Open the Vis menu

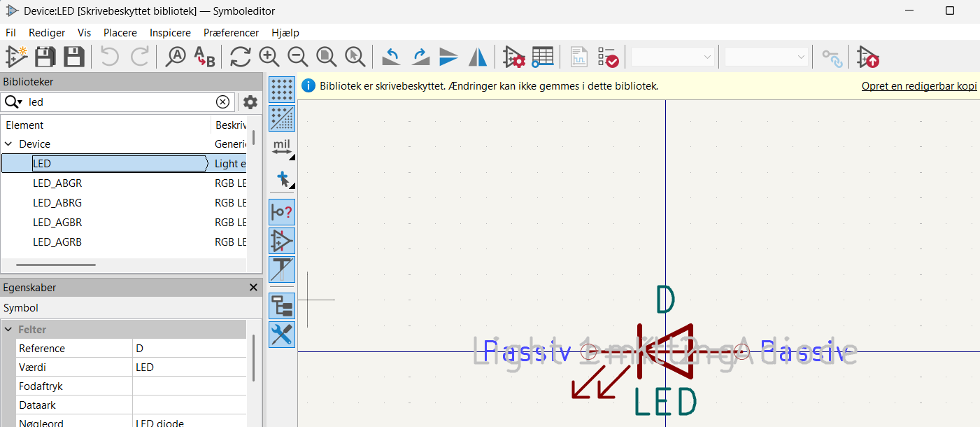[84, 33]
